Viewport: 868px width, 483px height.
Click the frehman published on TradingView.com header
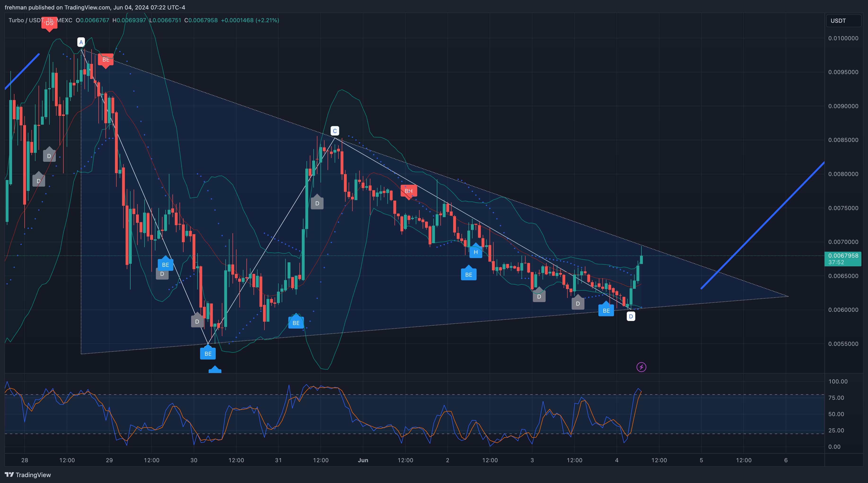point(95,7)
